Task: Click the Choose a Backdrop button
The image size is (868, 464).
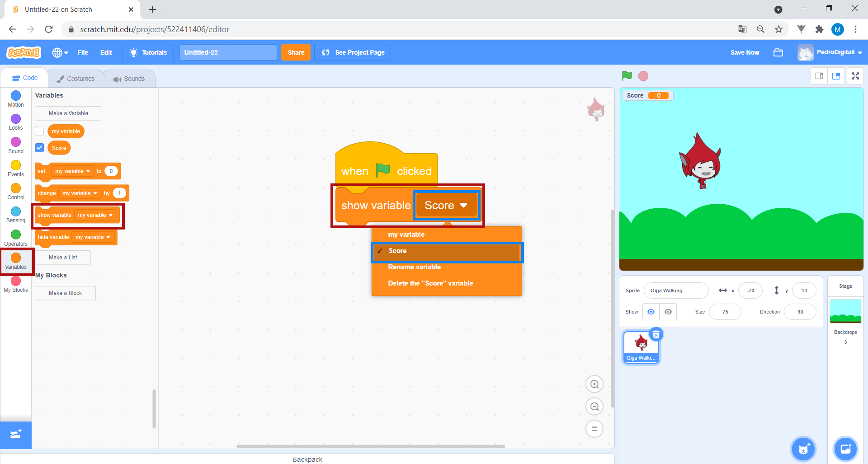Action: [x=845, y=449]
